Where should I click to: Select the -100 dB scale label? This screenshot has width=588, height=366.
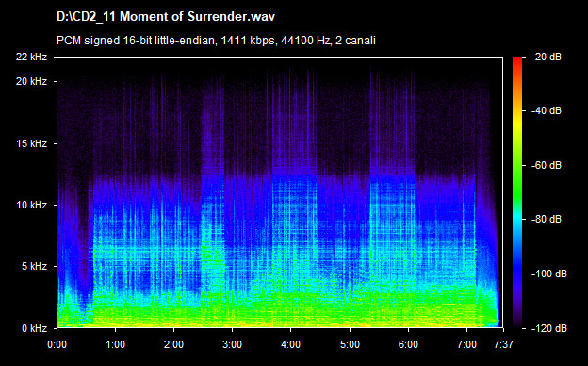[549, 274]
